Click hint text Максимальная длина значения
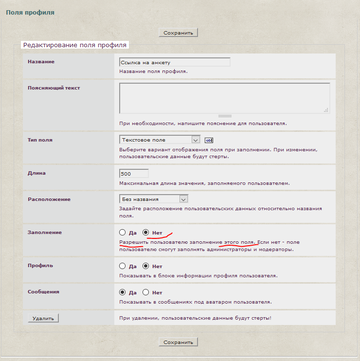The height and width of the screenshot is (361, 360). click(x=204, y=183)
